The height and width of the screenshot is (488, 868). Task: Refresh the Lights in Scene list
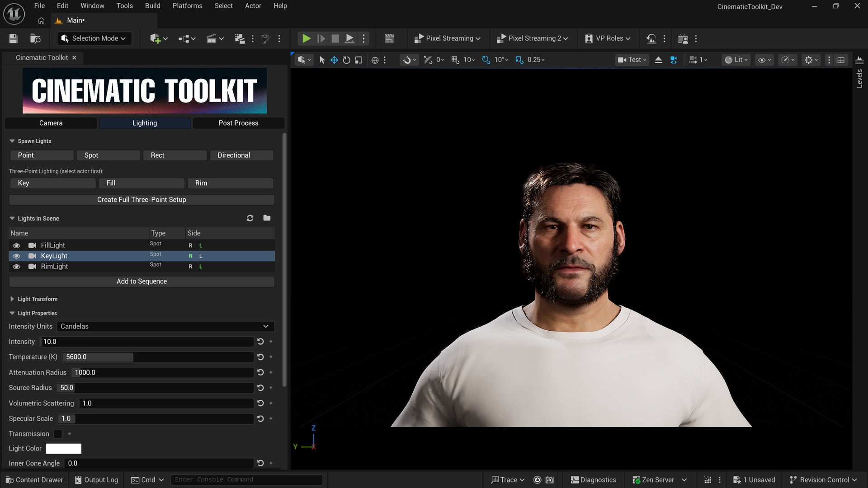coord(250,218)
